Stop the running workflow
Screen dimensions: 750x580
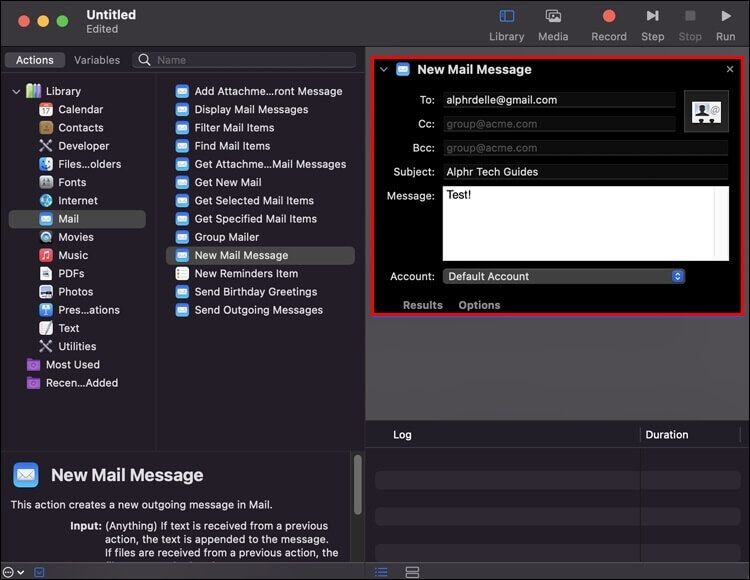coord(690,25)
